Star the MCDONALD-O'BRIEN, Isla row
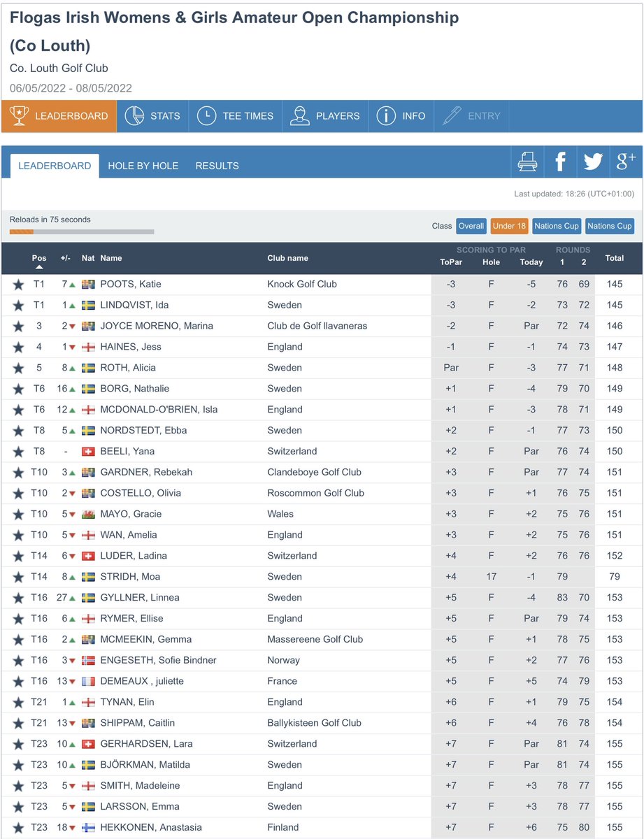The image size is (644, 839). [x=17, y=410]
